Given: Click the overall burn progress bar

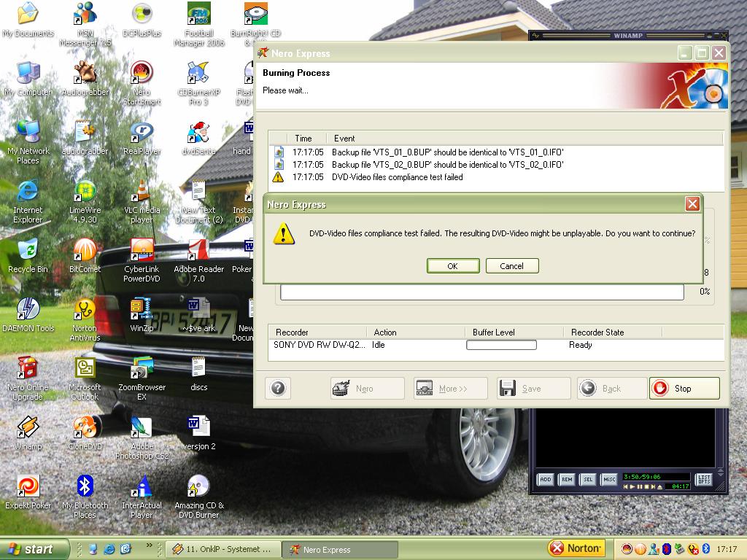Looking at the screenshot, I should coord(481,292).
